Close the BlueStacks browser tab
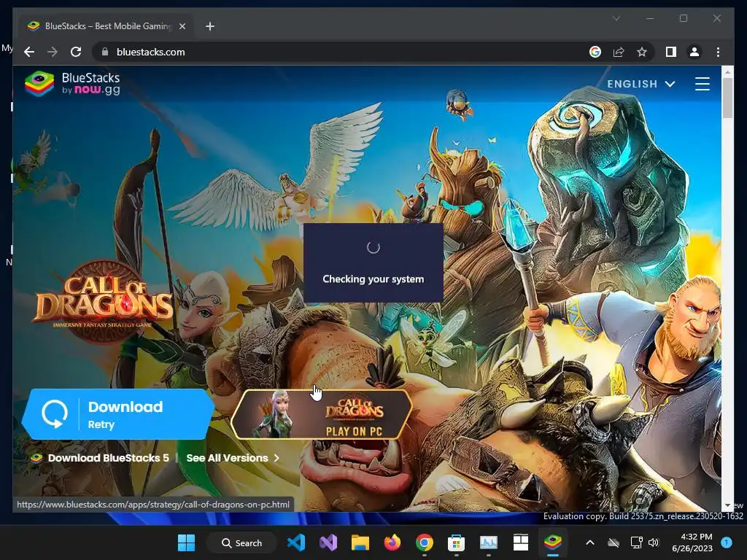The height and width of the screenshot is (560, 747). [182, 26]
